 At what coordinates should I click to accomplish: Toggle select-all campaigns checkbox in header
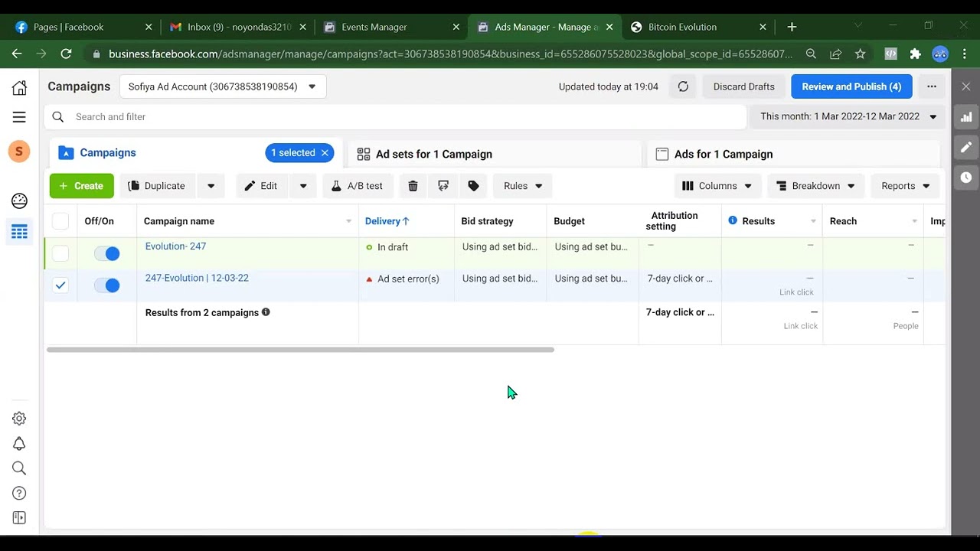tap(60, 221)
